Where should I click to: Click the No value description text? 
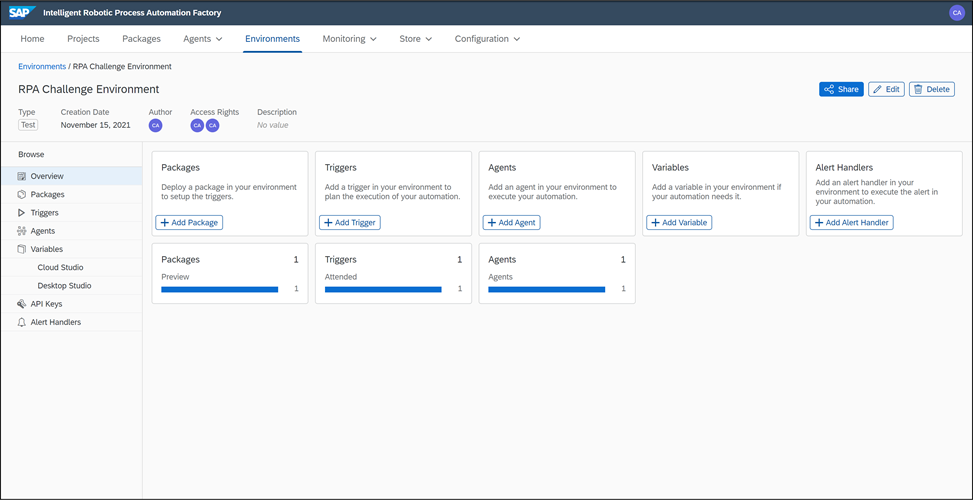coord(273,125)
